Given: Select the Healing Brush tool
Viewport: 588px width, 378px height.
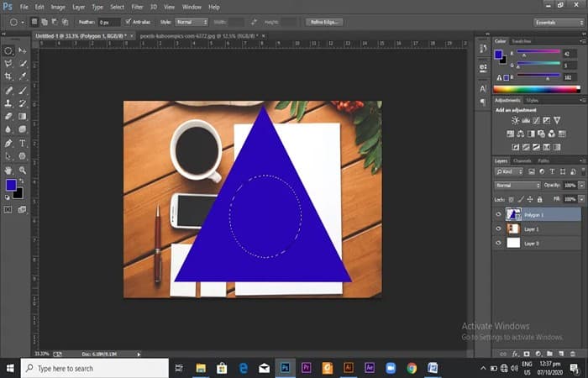Looking at the screenshot, I should tap(8, 91).
